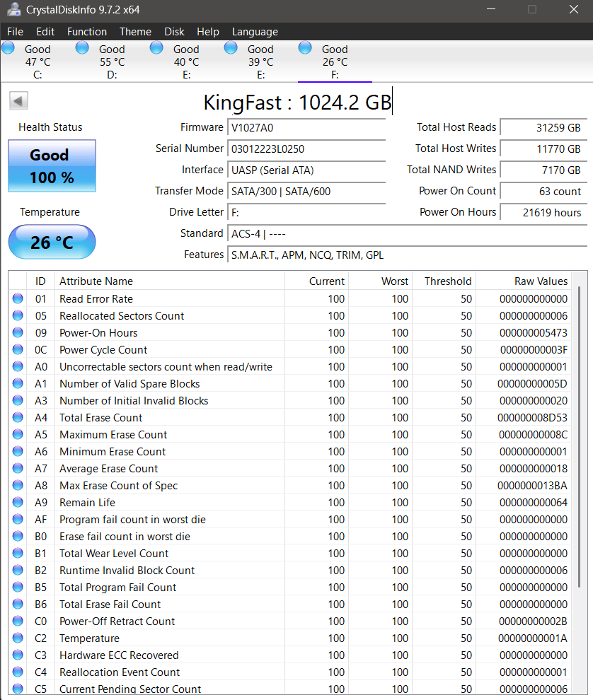The height and width of the screenshot is (700, 593).
Task: Click the Interface field UASP (Serial ATA)
Action: [306, 170]
